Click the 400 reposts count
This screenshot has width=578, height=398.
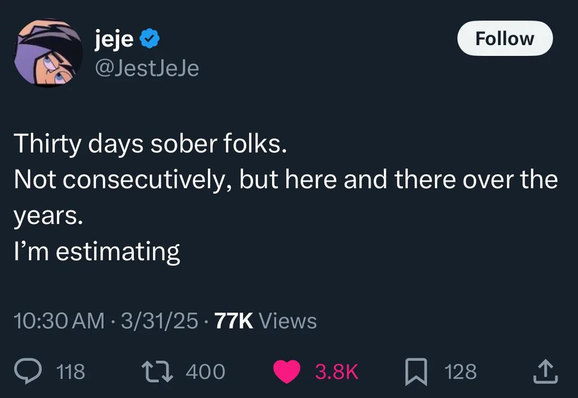(205, 372)
